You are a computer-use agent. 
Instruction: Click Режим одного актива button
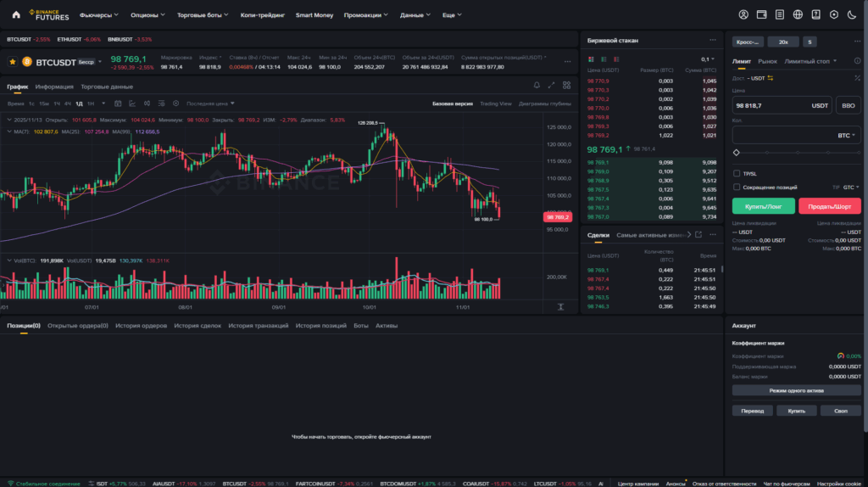[796, 390]
